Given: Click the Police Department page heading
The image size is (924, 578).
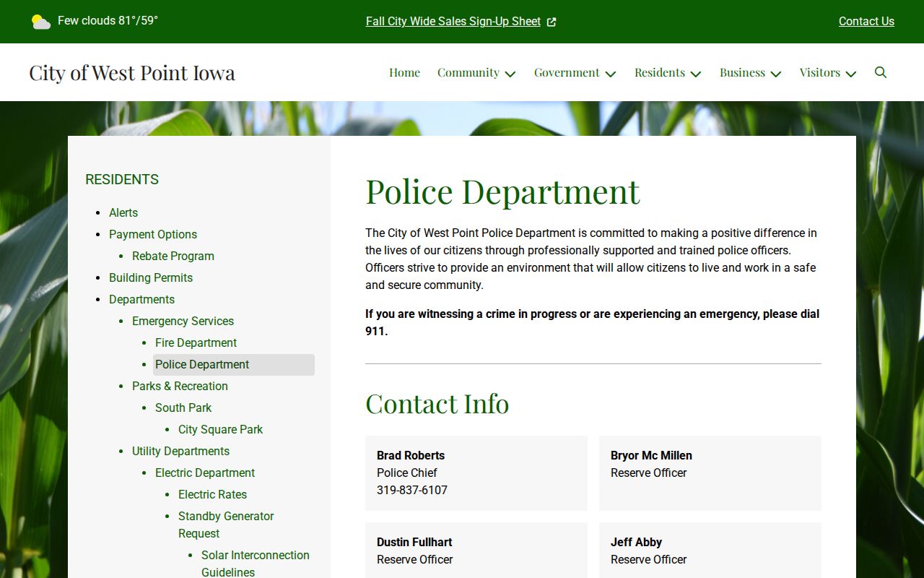Looking at the screenshot, I should tap(502, 191).
